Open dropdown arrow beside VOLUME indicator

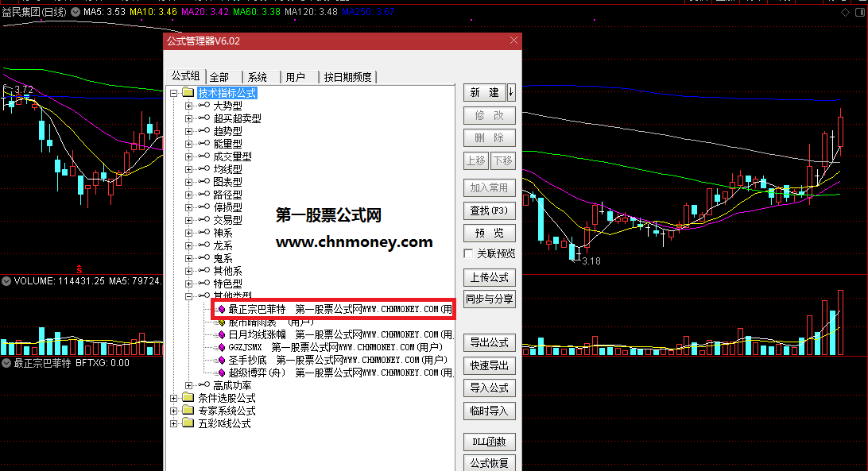(x=6, y=281)
